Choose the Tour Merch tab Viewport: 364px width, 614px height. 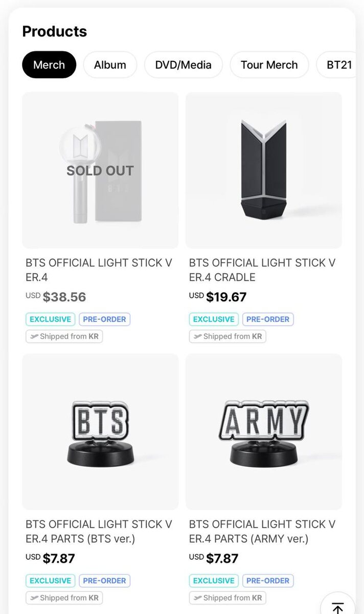[x=269, y=65]
